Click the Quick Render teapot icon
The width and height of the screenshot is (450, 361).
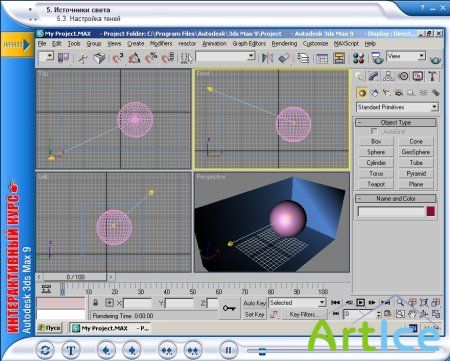click(x=435, y=59)
